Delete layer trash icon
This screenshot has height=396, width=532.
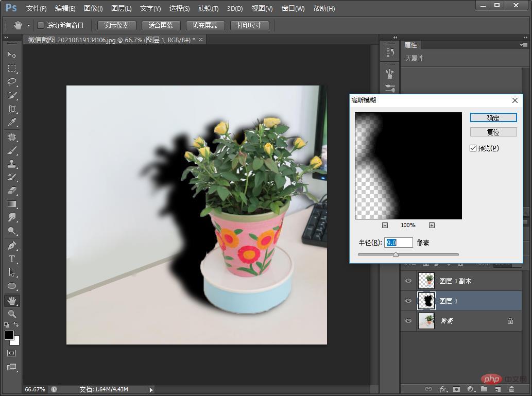click(x=511, y=389)
